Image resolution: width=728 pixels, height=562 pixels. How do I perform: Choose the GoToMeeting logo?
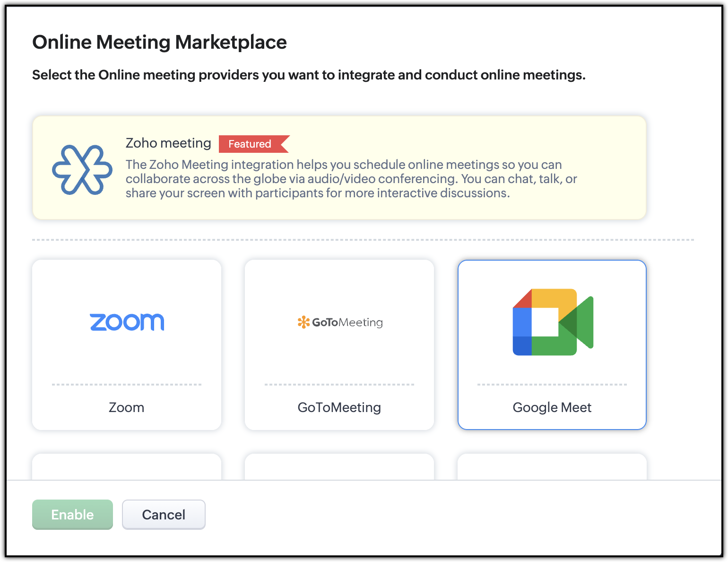pos(339,322)
